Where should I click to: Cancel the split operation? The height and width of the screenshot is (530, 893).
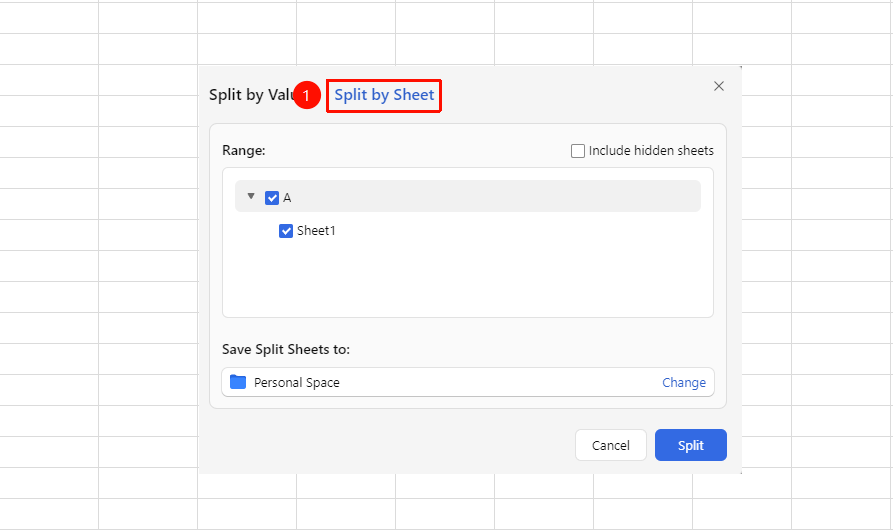tap(611, 445)
